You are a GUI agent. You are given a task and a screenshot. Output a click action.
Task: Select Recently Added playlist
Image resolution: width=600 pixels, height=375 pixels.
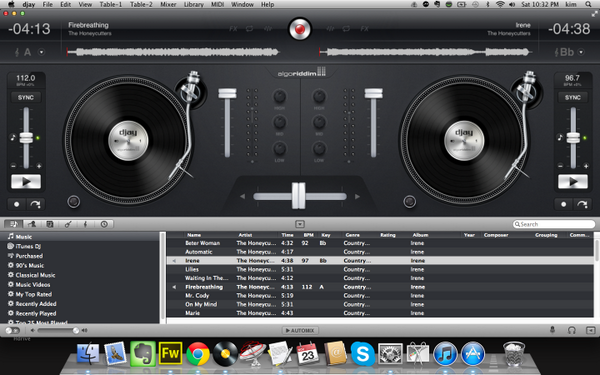click(36, 303)
